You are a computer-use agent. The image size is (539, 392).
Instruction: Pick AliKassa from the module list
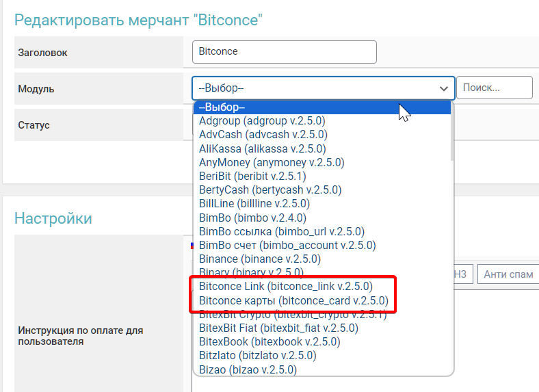[262, 148]
